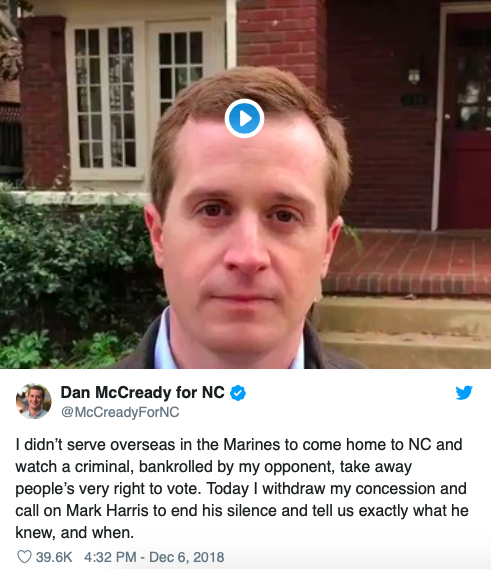Play the embedded tweet video
The image size is (491, 569).
[x=244, y=118]
